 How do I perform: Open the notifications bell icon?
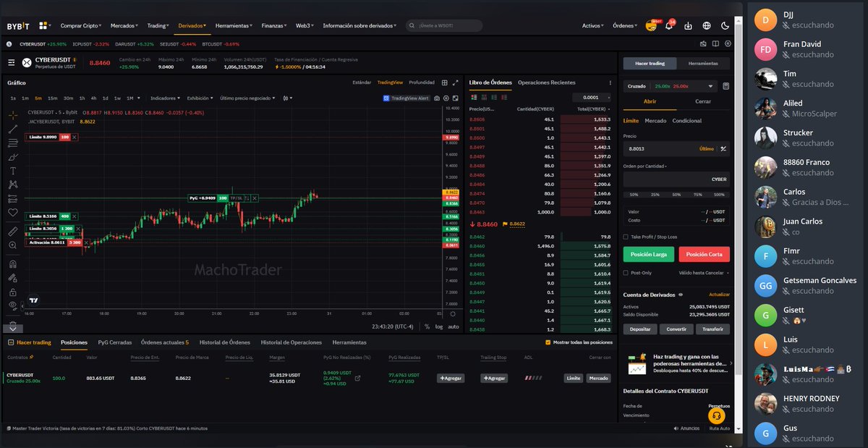[x=670, y=25]
